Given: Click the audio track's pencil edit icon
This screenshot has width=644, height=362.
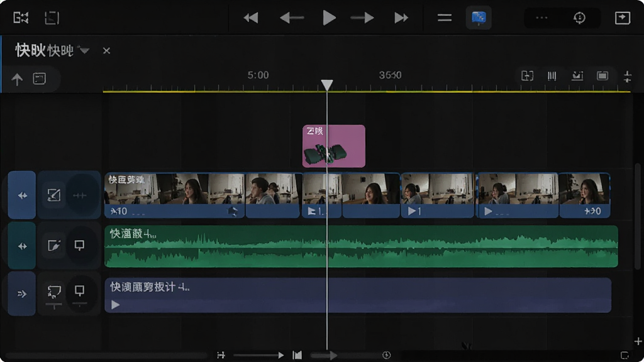Looking at the screenshot, I should 54,246.
